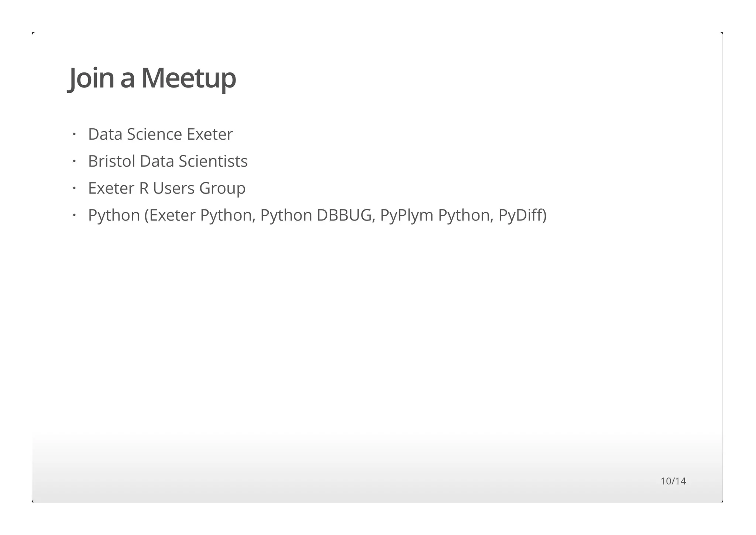Click the leading word 'Python' in last bullet
The image size is (756, 535).
click(x=114, y=215)
